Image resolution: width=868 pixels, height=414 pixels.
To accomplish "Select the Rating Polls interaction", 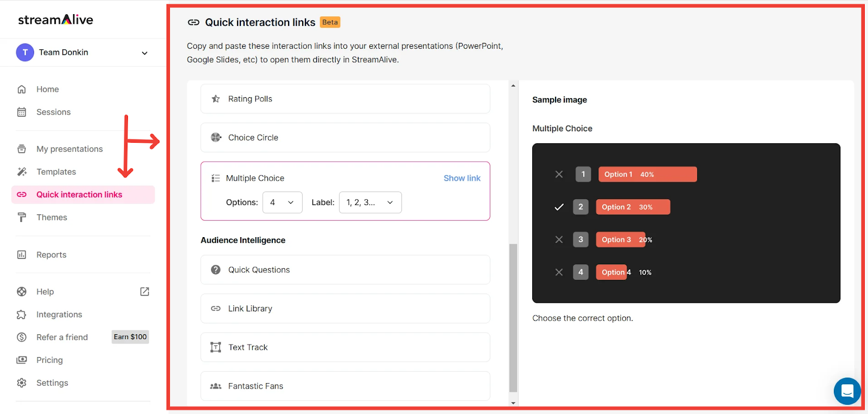I will [x=345, y=99].
